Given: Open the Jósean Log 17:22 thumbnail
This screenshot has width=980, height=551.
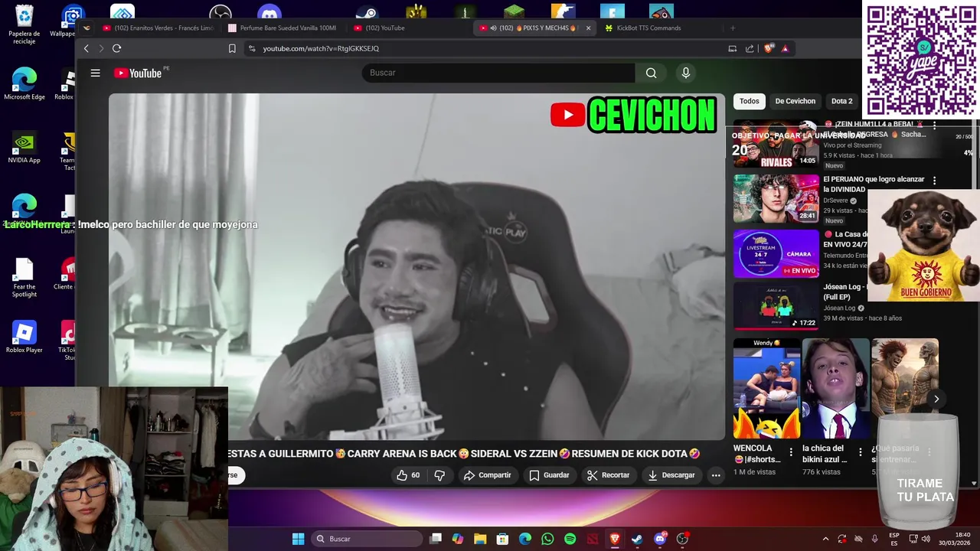Looking at the screenshot, I should pyautogui.click(x=776, y=306).
